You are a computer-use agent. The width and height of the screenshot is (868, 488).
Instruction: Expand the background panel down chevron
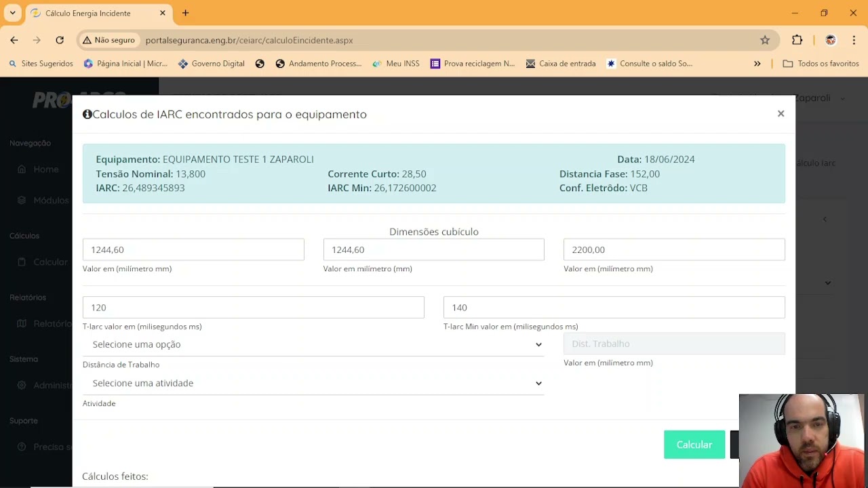coord(828,283)
